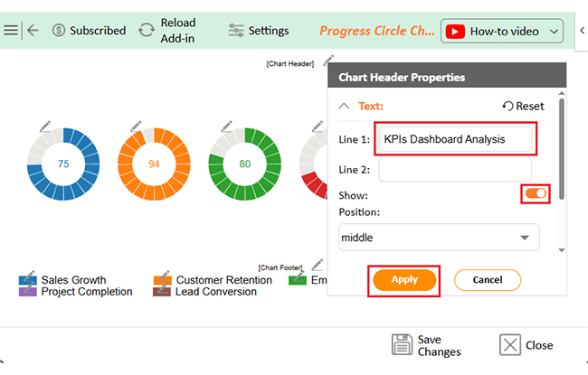Screen dimensions: 588x375
Task: Click the back arrow icon
Action: [x=33, y=31]
